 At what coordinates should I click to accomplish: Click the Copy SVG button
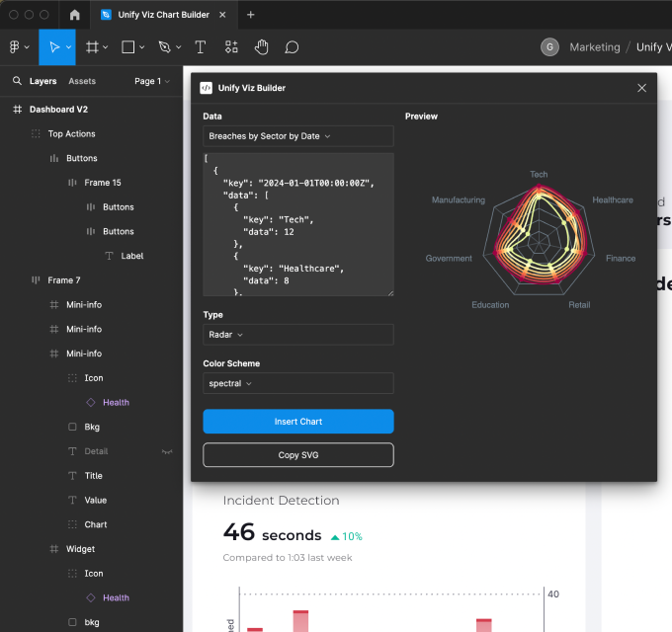coord(297,454)
